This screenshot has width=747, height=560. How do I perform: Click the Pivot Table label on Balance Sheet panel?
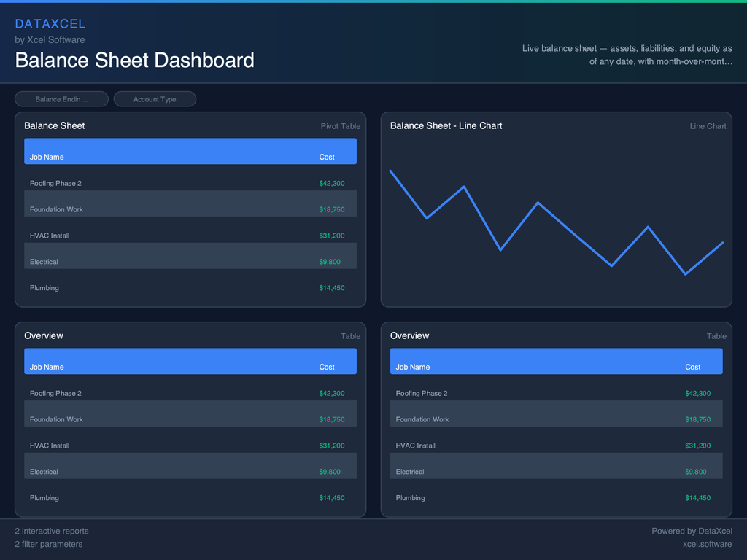[x=340, y=125]
